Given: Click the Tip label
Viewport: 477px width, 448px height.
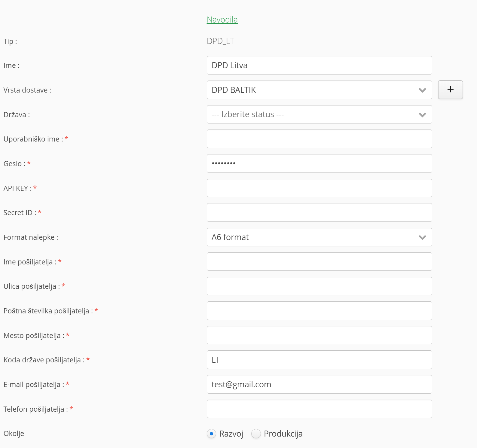Looking at the screenshot, I should pos(10,41).
